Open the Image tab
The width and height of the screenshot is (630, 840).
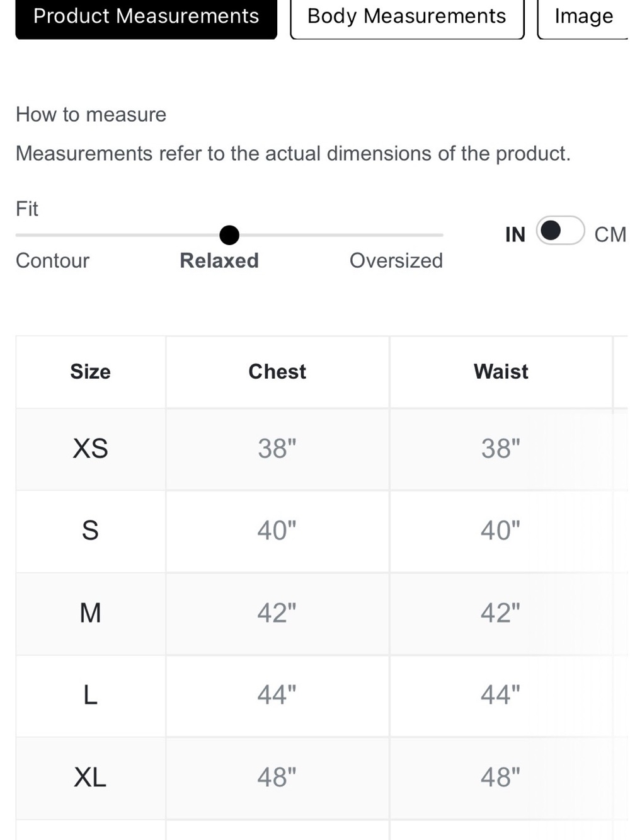(583, 17)
